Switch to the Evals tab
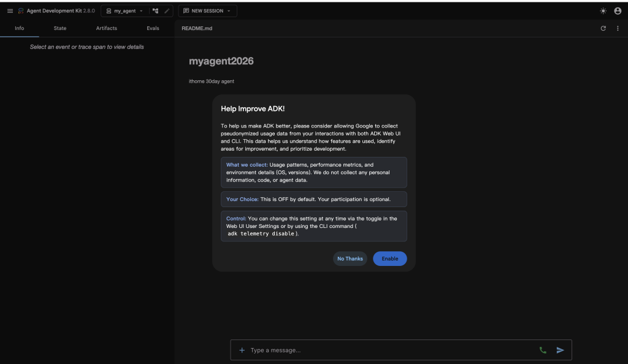 (x=153, y=28)
